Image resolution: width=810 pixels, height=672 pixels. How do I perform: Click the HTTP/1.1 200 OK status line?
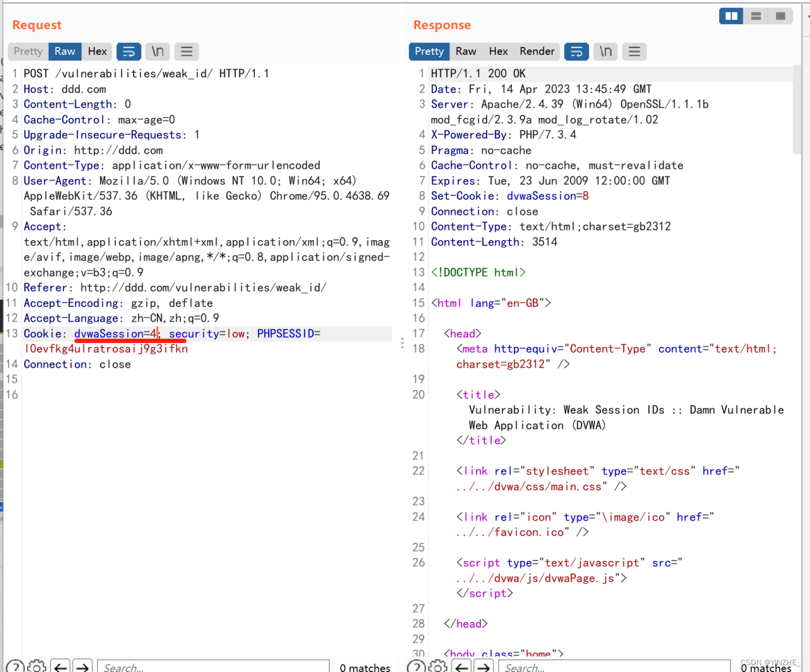[x=478, y=73]
